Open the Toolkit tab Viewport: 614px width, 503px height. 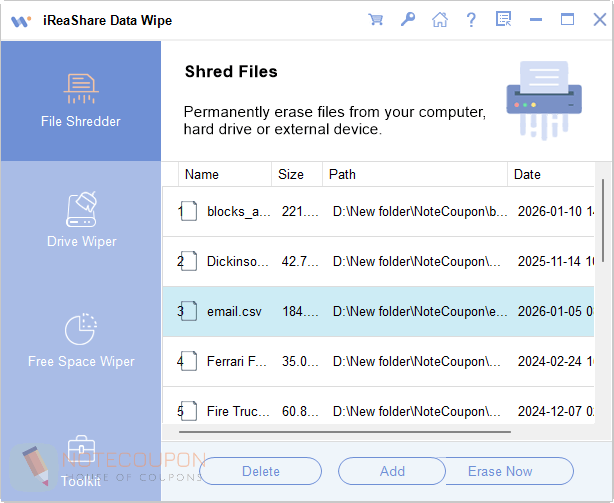(x=81, y=460)
